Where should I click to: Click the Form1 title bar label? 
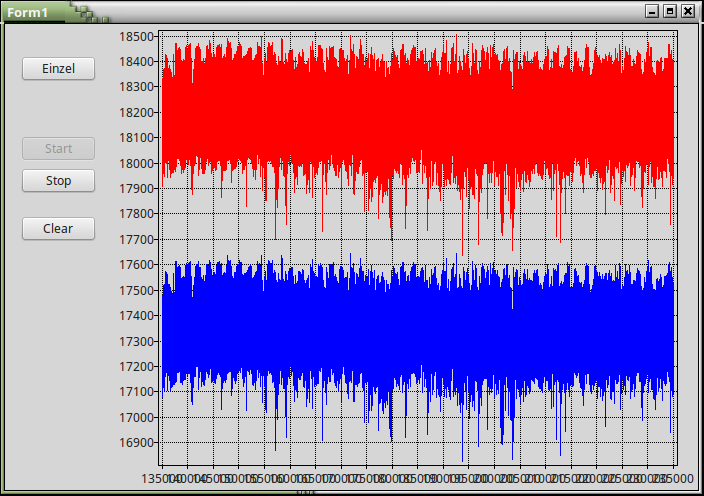[x=28, y=12]
